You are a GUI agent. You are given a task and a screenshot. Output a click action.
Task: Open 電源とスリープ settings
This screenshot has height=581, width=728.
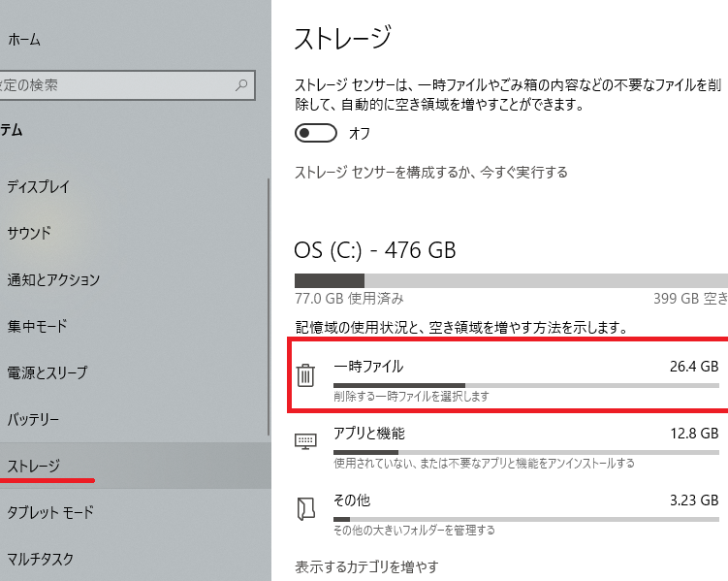pyautogui.click(x=47, y=372)
